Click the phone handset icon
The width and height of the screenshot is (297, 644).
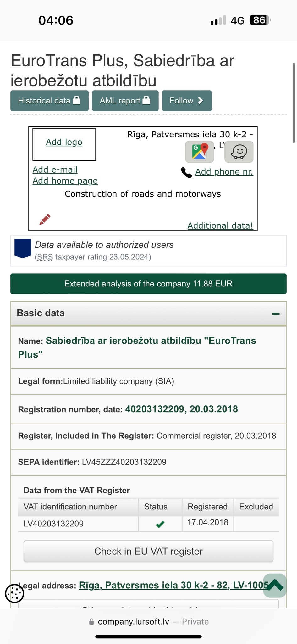coord(186,172)
